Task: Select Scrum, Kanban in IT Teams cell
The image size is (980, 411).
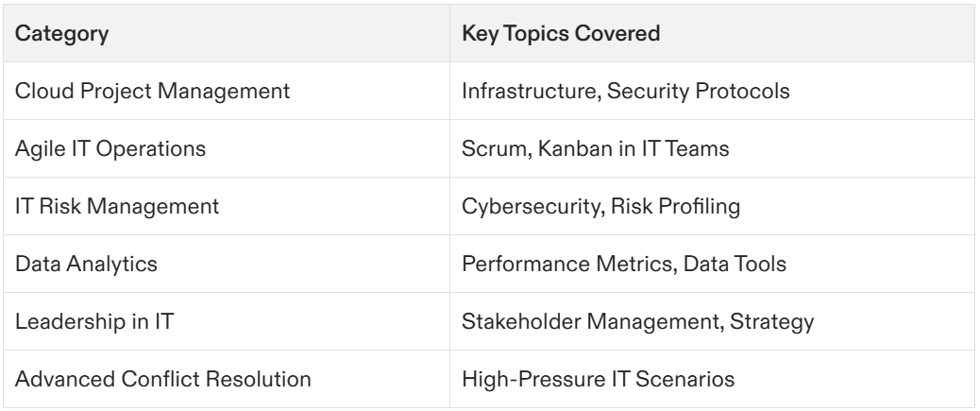Action: pyautogui.click(x=712, y=148)
